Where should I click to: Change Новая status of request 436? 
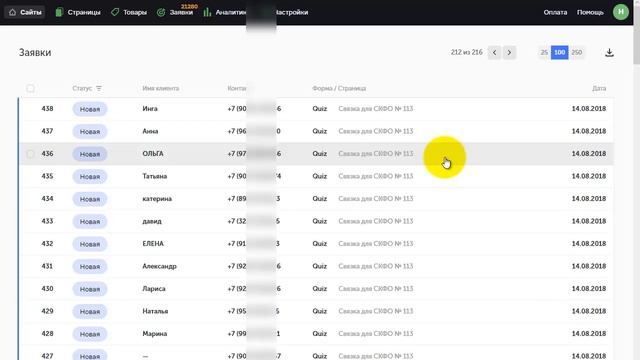(90, 154)
